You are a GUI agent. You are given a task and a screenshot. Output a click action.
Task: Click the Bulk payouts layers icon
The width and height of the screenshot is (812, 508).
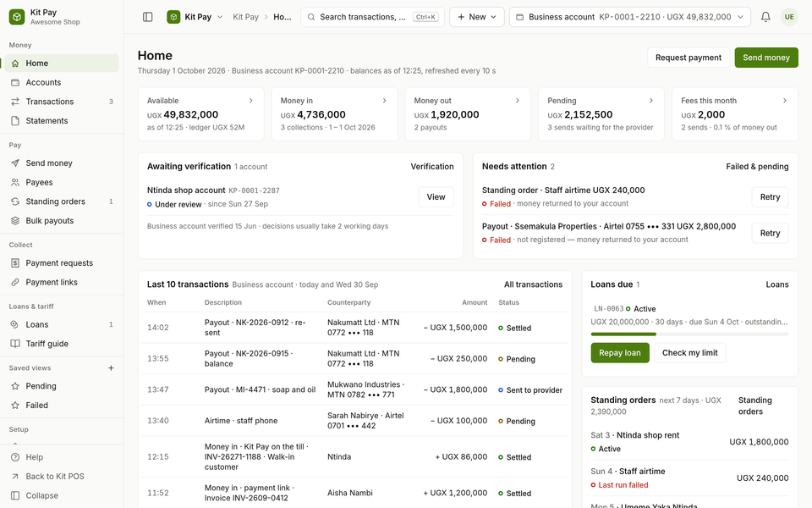click(x=15, y=221)
